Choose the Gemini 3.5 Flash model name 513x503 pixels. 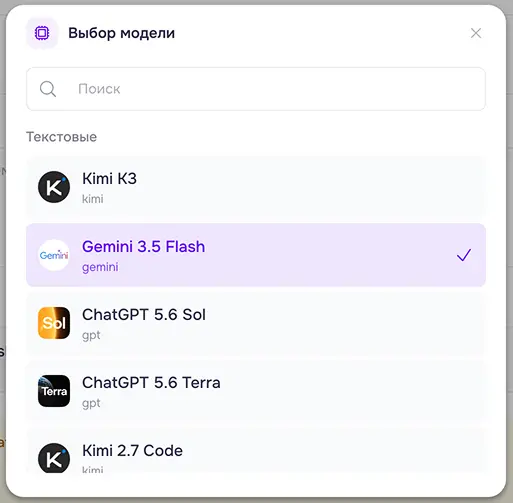coord(143,247)
